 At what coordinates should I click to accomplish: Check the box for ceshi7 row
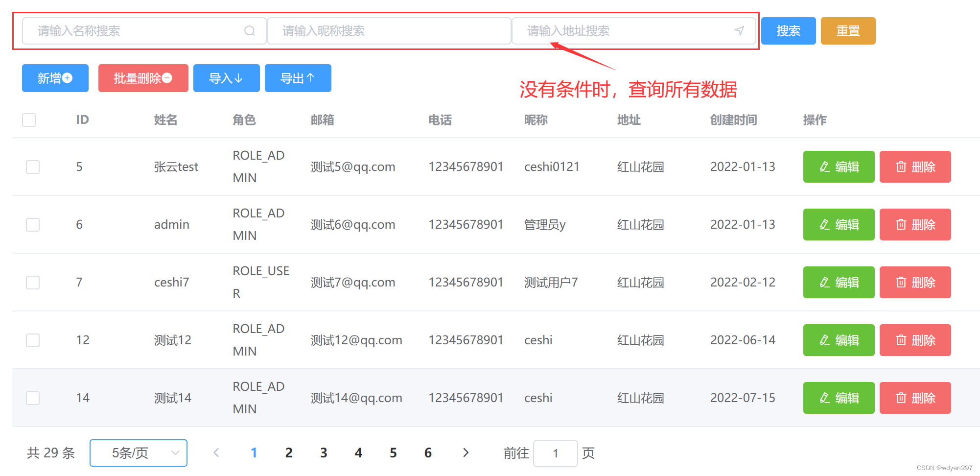33,283
